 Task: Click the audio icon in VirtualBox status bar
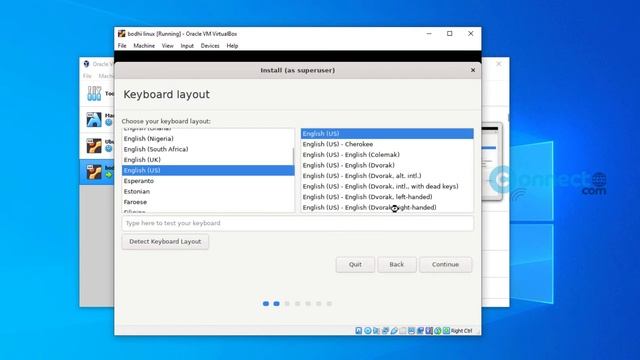(376, 331)
